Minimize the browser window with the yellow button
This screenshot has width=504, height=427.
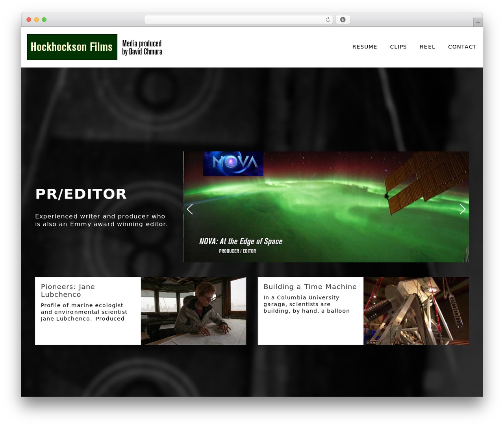click(x=37, y=20)
